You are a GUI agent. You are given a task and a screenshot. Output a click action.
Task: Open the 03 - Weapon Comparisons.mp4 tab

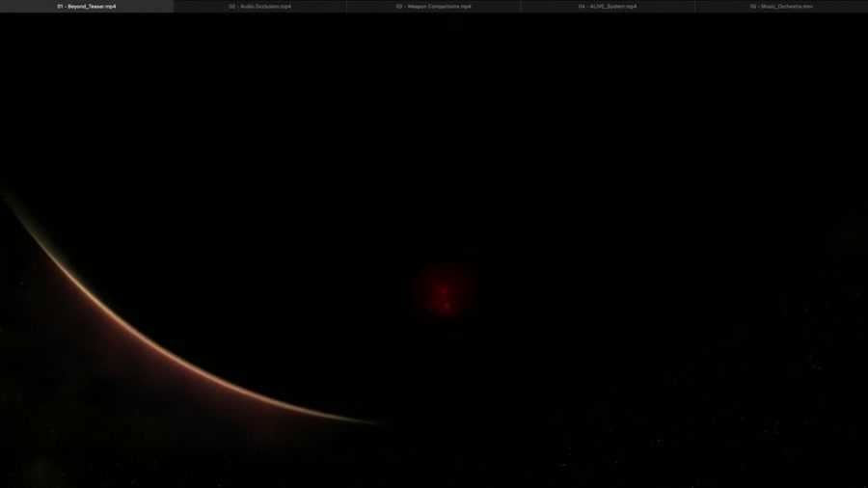coord(433,6)
